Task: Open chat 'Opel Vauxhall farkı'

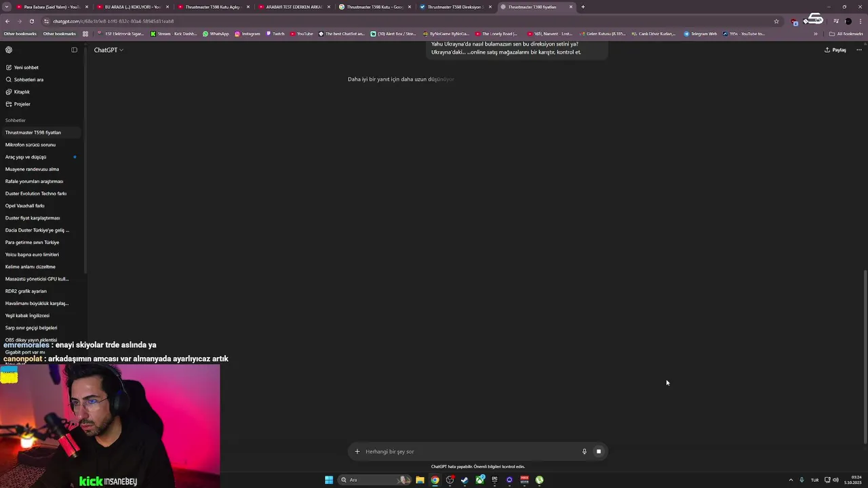Action: point(41,205)
